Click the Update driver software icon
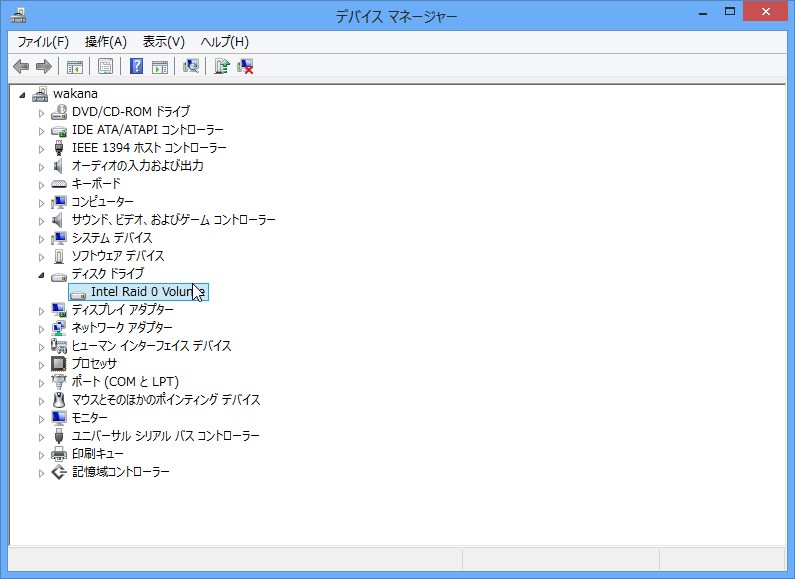Viewport: 795px width, 579px height. click(222, 66)
